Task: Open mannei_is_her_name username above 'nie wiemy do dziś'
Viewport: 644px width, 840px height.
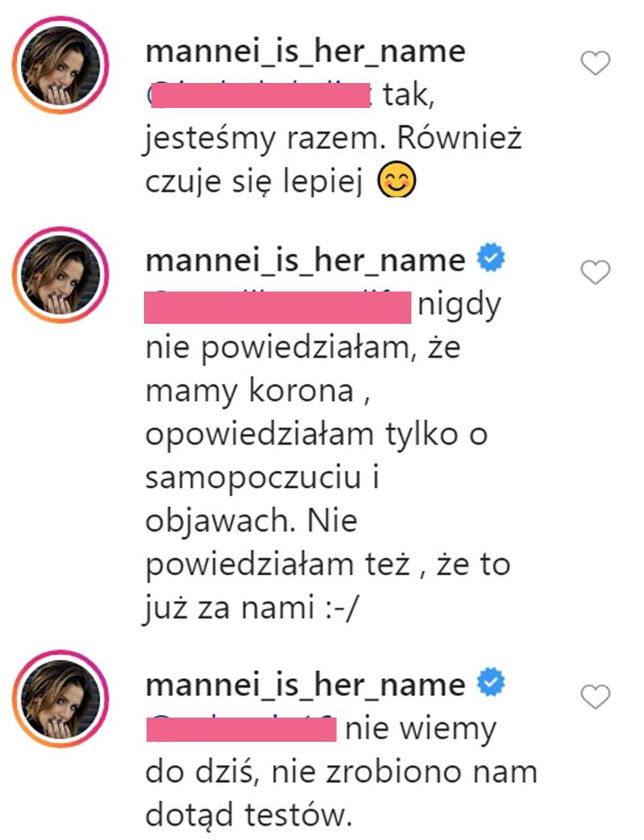Action: point(305,685)
